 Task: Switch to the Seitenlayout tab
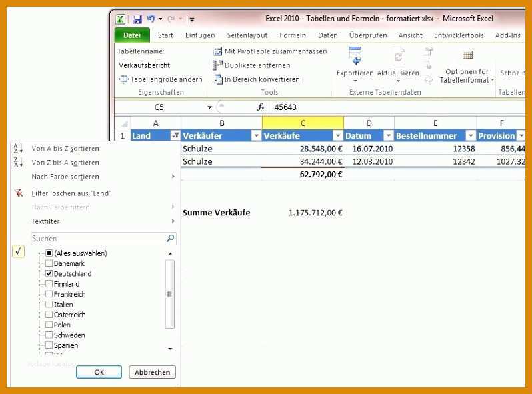click(x=247, y=35)
